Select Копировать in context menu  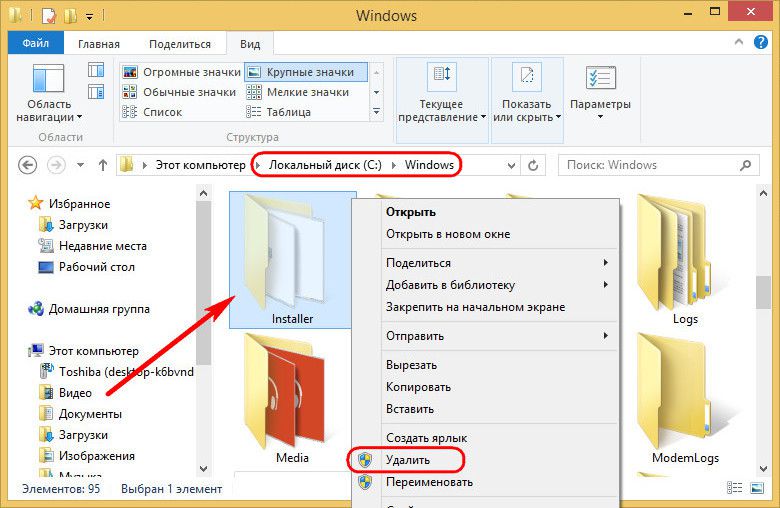click(418, 387)
